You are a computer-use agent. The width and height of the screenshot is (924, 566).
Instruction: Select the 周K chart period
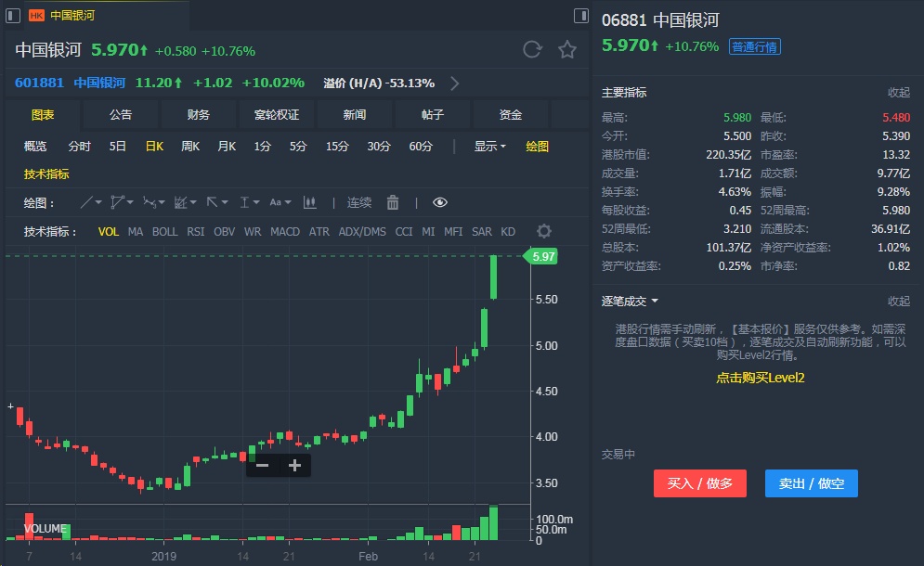pyautogui.click(x=190, y=146)
